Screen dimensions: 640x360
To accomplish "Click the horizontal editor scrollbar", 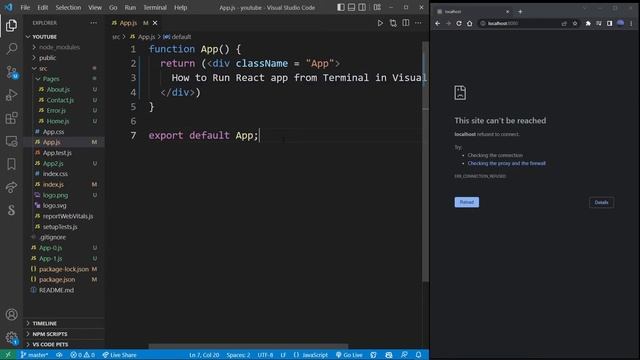I will (248, 346).
